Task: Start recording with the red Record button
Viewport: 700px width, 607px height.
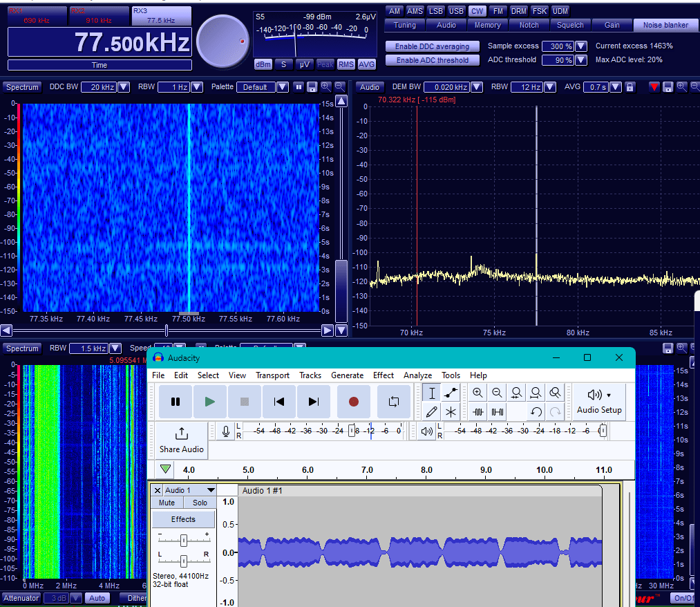Action: (x=354, y=402)
